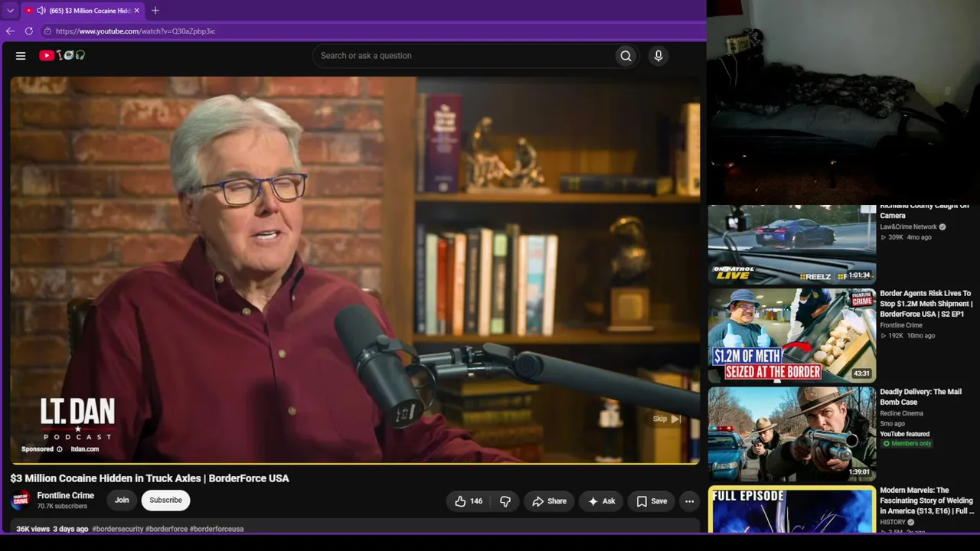
Task: Select the browser address bar URL
Action: pyautogui.click(x=136, y=31)
